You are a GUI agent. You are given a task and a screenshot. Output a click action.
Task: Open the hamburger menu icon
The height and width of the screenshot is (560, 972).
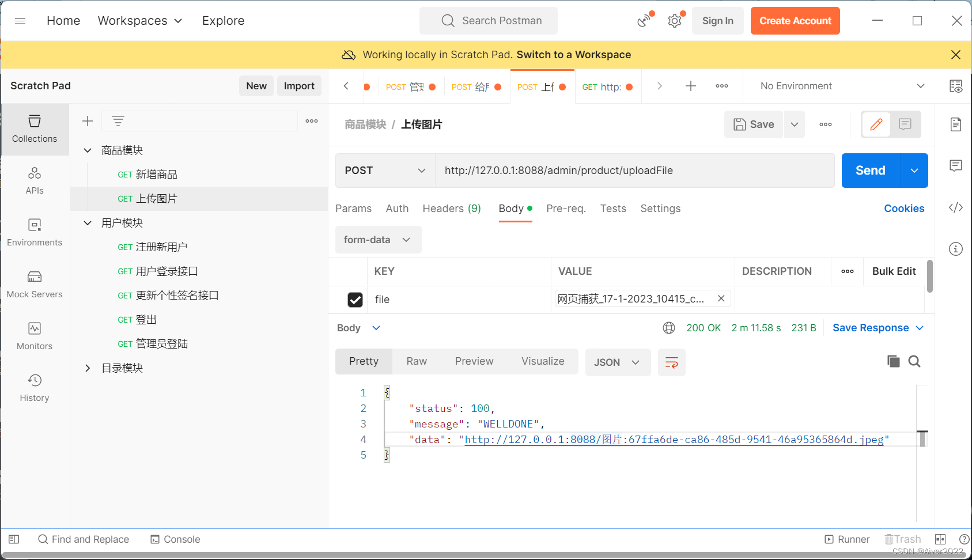pos(20,21)
